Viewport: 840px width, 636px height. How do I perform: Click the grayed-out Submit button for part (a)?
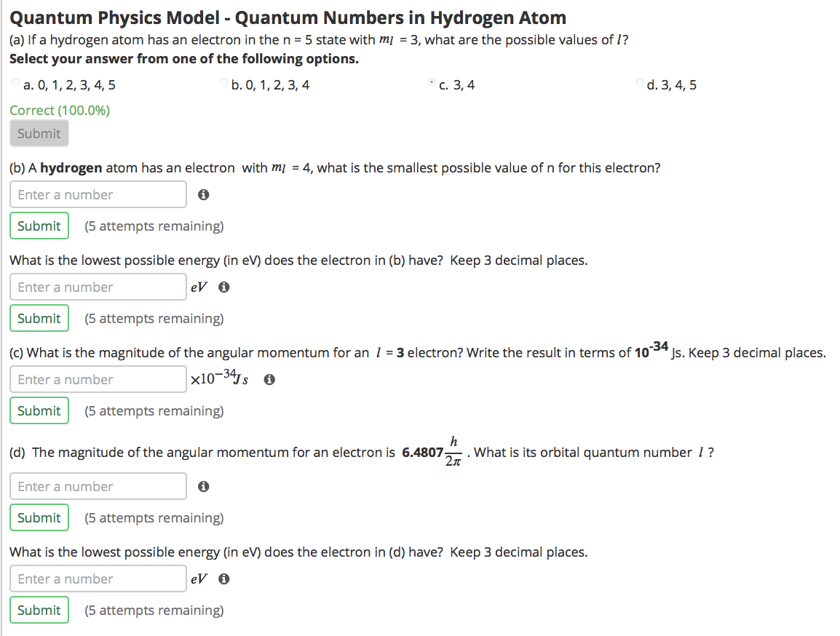[x=39, y=133]
